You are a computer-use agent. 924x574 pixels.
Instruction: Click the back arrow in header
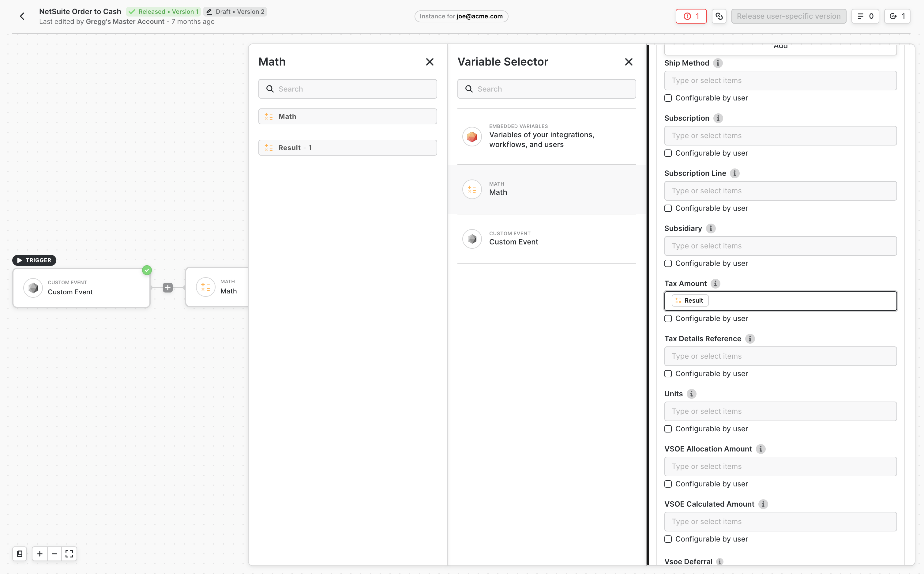coord(22,16)
